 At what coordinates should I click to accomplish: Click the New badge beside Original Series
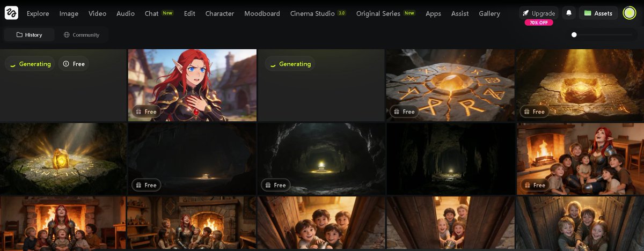coord(409,13)
